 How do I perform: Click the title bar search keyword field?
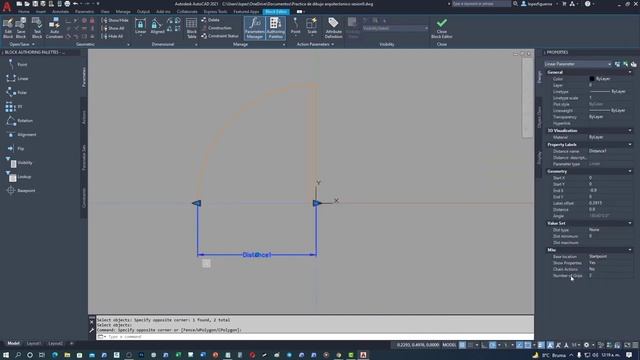pyautogui.click(x=481, y=4)
